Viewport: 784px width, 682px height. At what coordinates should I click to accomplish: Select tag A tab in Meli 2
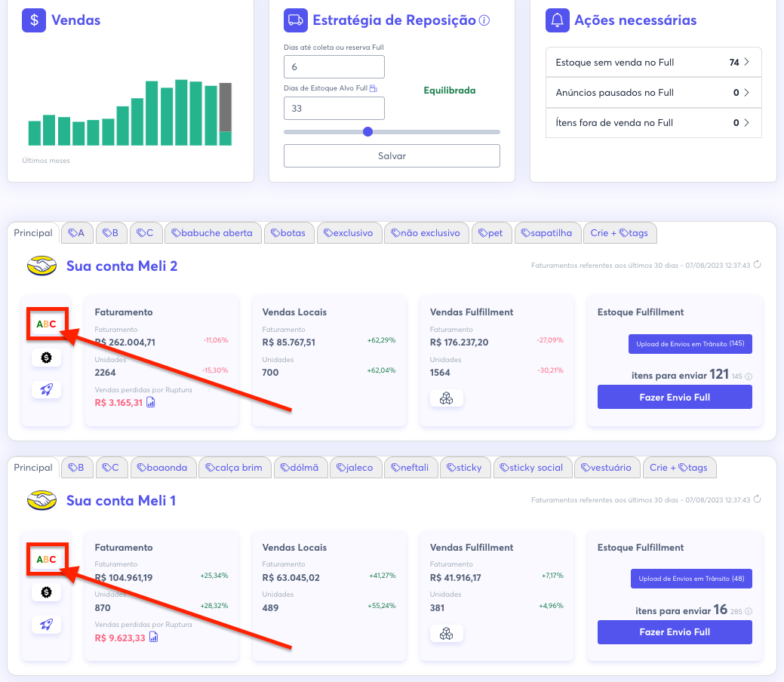[76, 233]
